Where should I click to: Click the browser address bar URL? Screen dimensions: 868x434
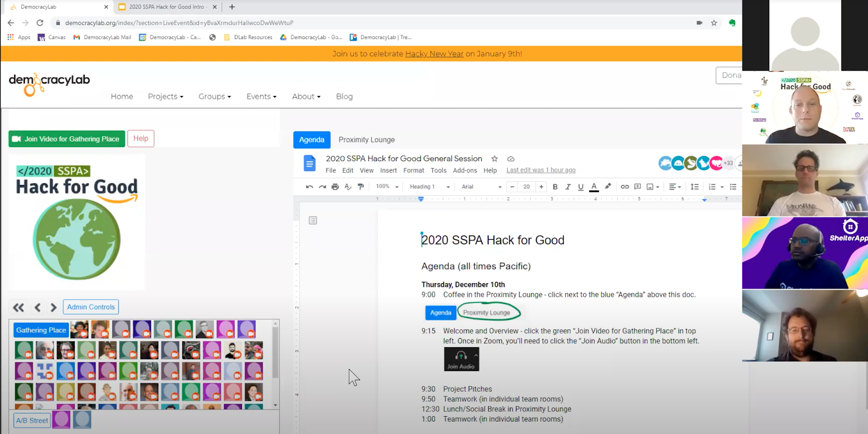pyautogui.click(x=179, y=23)
